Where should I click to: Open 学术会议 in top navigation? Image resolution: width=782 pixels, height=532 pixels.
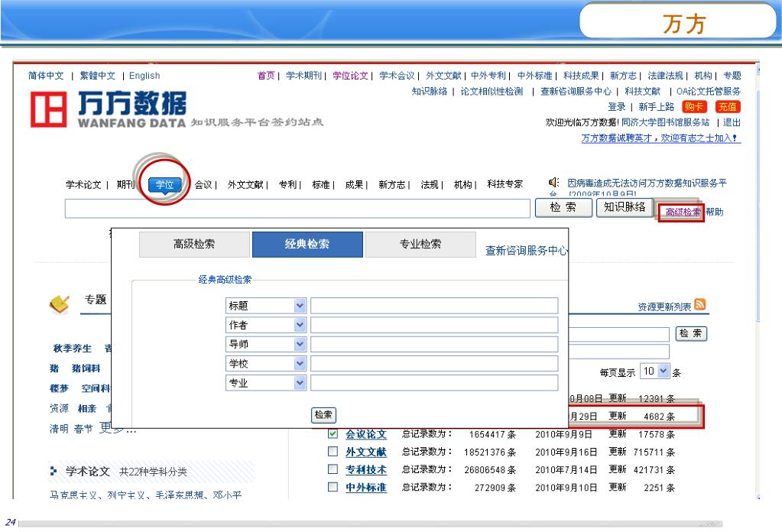(397, 76)
